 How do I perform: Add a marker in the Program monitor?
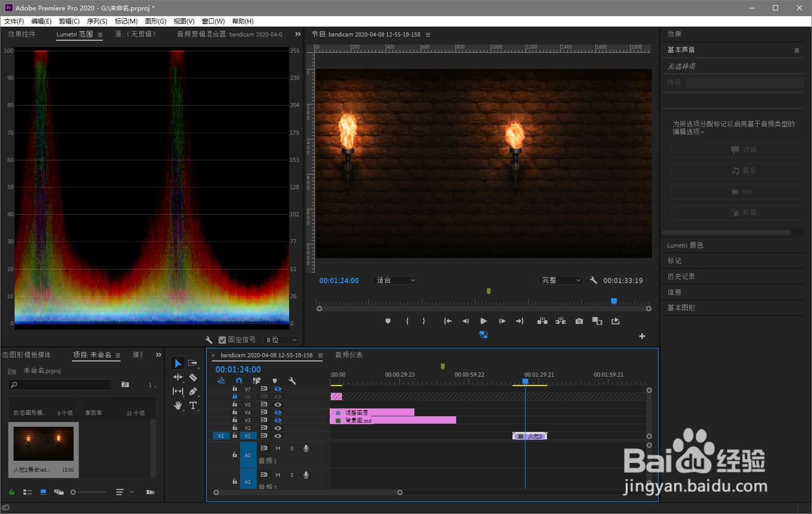(x=388, y=321)
